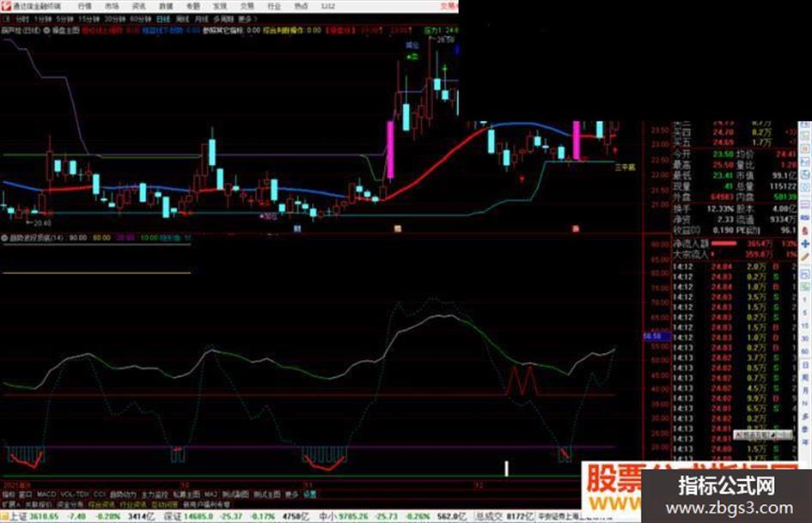Select the 主力监控 indicator tab

click(155, 495)
